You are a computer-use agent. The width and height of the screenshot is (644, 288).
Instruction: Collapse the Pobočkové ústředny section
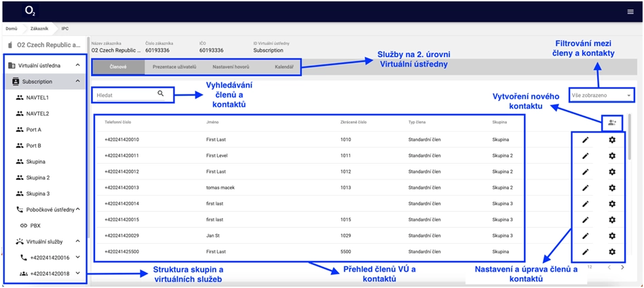(78, 210)
